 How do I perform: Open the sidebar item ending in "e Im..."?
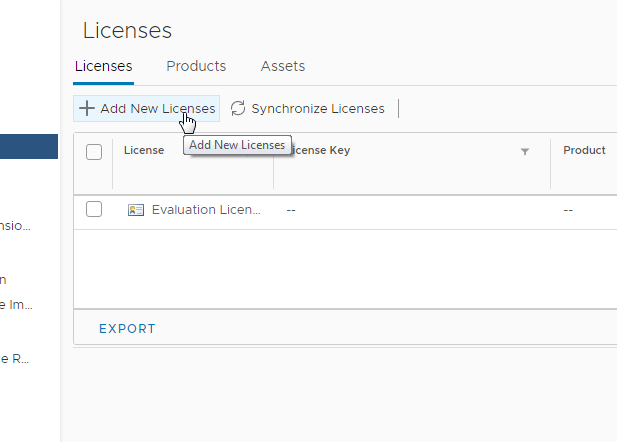[17, 305]
